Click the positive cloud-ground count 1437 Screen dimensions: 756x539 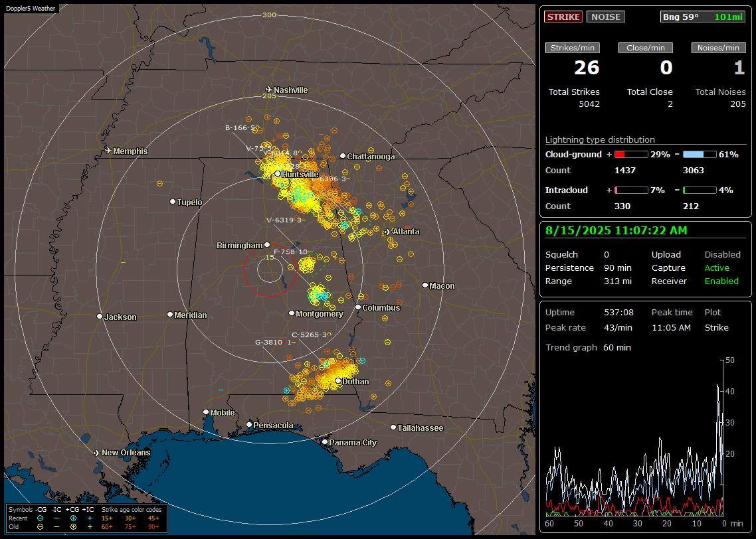[625, 171]
